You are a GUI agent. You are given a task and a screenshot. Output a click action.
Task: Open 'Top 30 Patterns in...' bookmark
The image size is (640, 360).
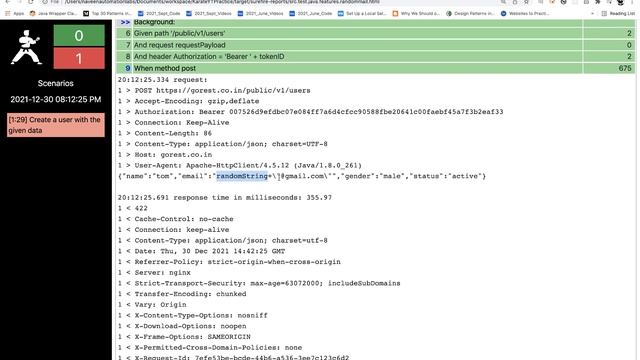click(107, 13)
